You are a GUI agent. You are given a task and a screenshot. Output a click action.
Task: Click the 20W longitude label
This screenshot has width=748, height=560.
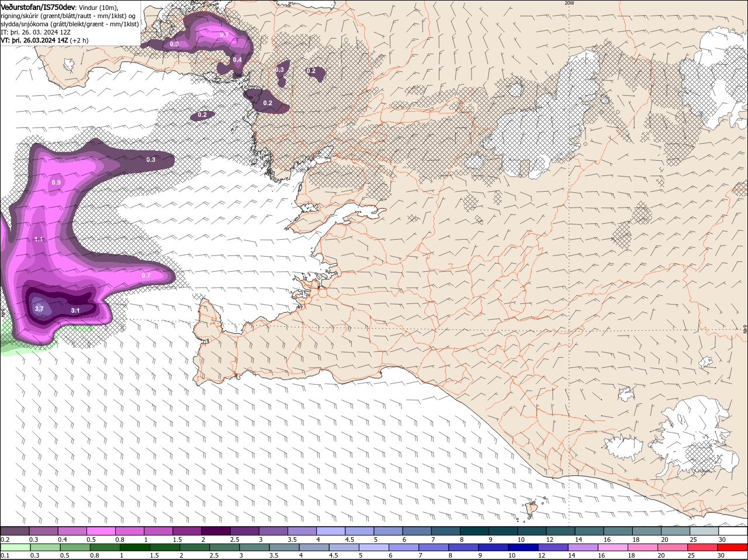569,4
